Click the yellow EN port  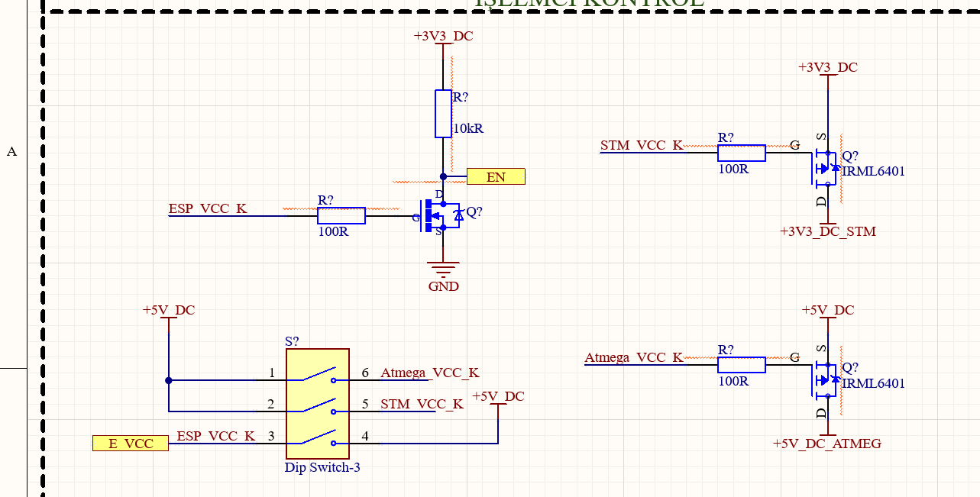click(496, 176)
